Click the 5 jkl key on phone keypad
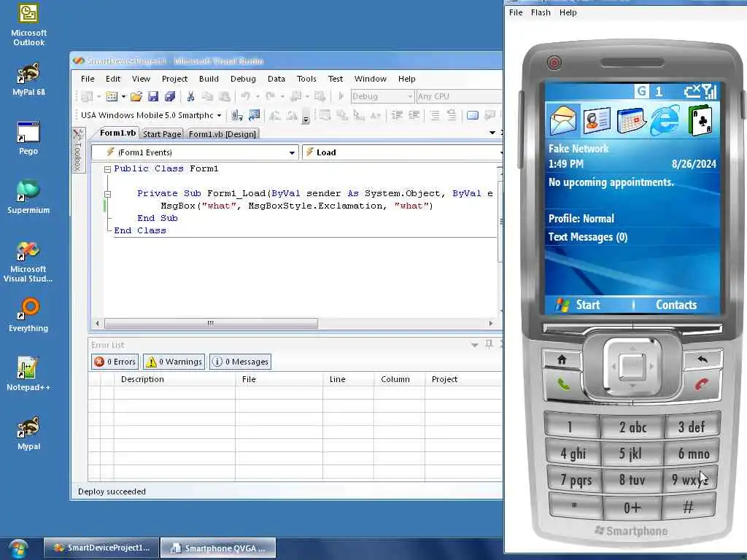747x560 pixels. coord(631,454)
